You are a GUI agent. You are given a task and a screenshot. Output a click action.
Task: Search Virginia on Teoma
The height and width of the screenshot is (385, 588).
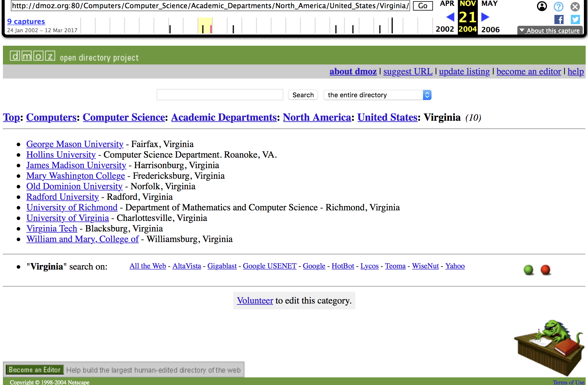coord(395,266)
